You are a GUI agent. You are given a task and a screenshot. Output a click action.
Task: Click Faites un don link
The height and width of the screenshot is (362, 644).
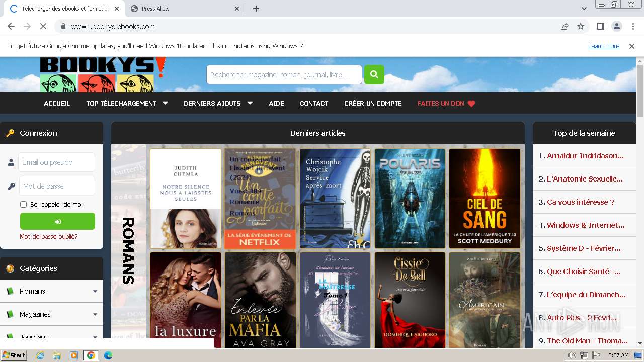pyautogui.click(x=441, y=103)
